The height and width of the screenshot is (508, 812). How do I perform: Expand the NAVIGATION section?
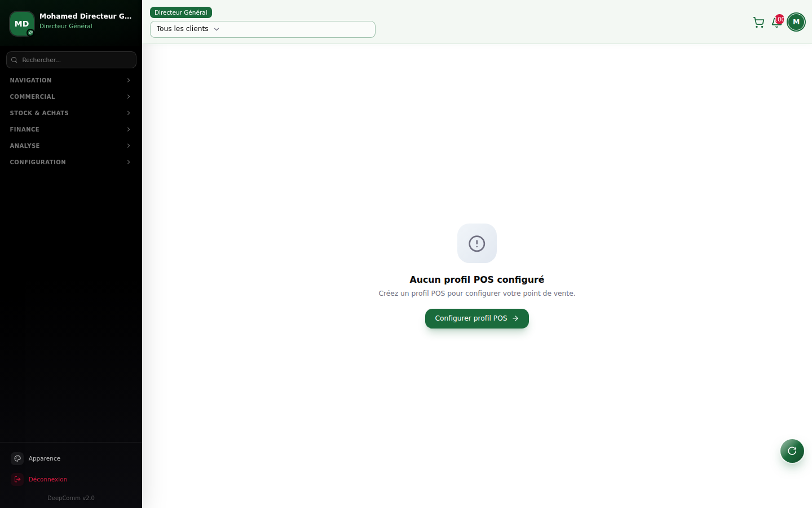tap(71, 80)
